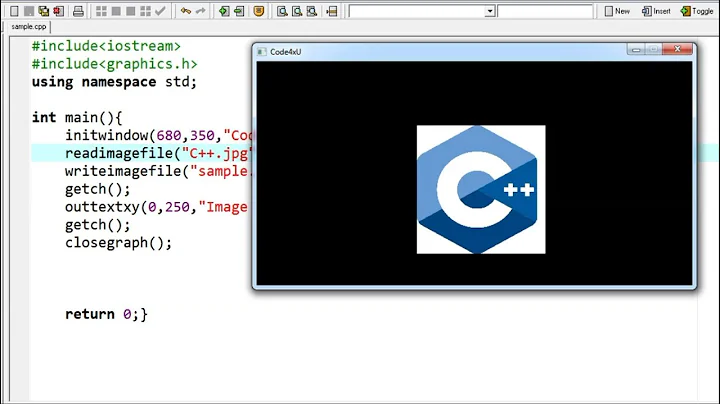The image size is (720, 404).
Task: Click the yellow shield-shaped toolbar icon
Action: click(x=259, y=11)
